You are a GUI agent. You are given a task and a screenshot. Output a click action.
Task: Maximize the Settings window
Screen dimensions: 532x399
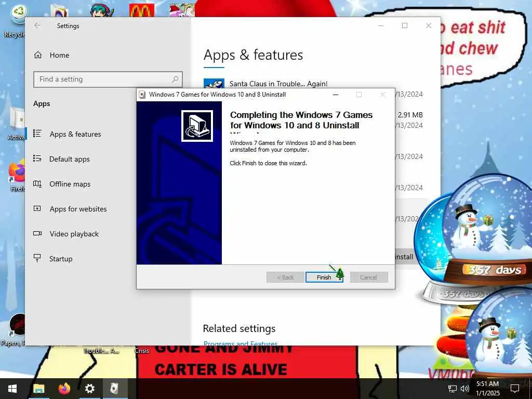(x=404, y=25)
